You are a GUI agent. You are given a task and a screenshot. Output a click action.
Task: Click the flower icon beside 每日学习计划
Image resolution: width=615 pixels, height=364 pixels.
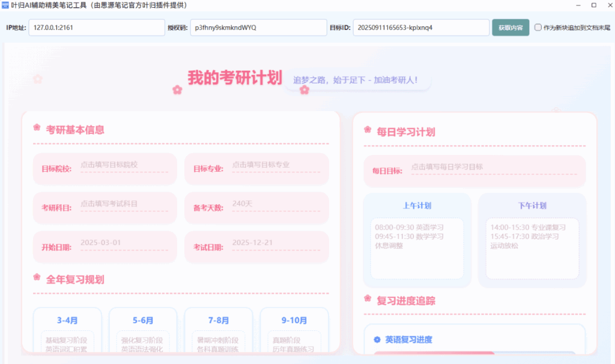coord(368,130)
